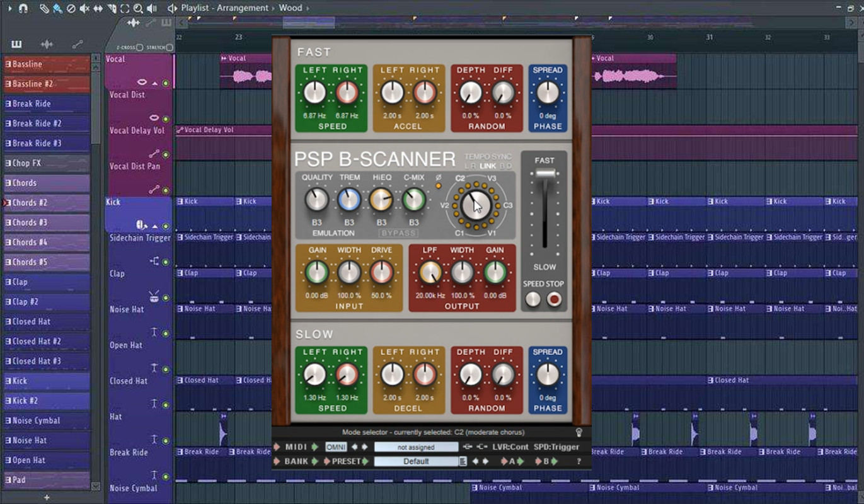This screenshot has height=504, width=864.
Task: Select the Draw pencil tool in the playlist toolbar
Action: click(x=44, y=8)
